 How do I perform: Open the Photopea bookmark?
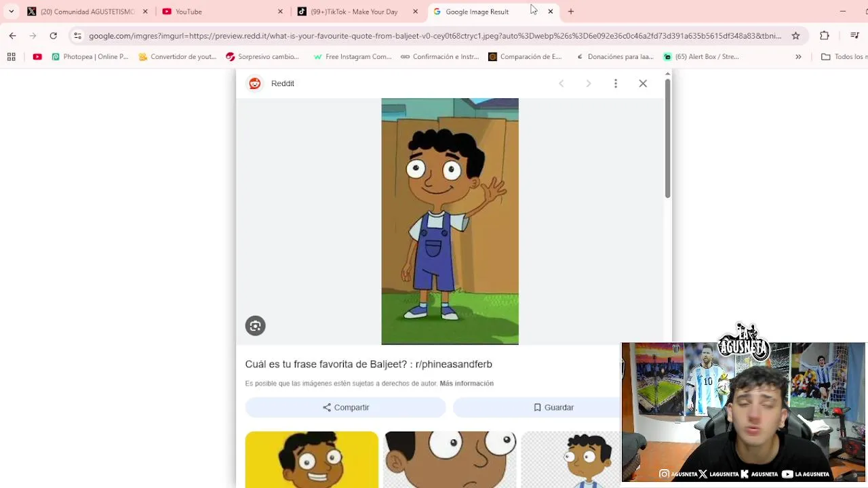90,57
